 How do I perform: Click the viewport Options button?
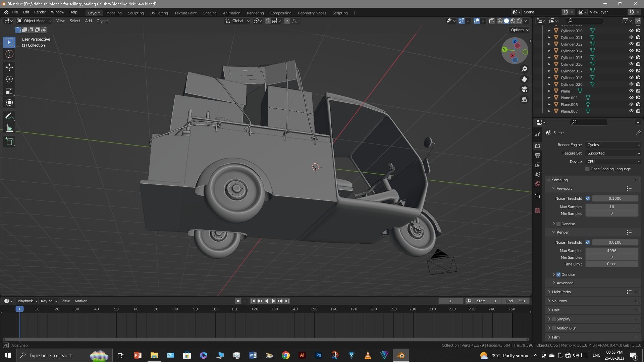[519, 30]
